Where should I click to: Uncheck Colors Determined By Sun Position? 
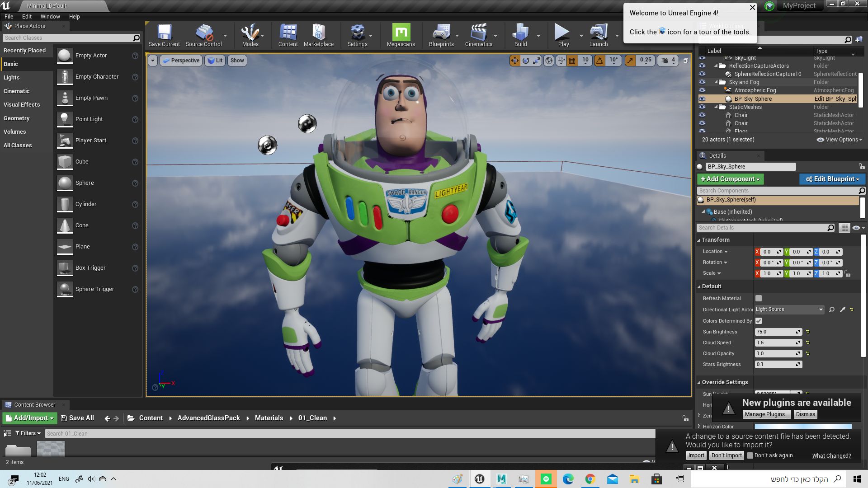(759, 321)
